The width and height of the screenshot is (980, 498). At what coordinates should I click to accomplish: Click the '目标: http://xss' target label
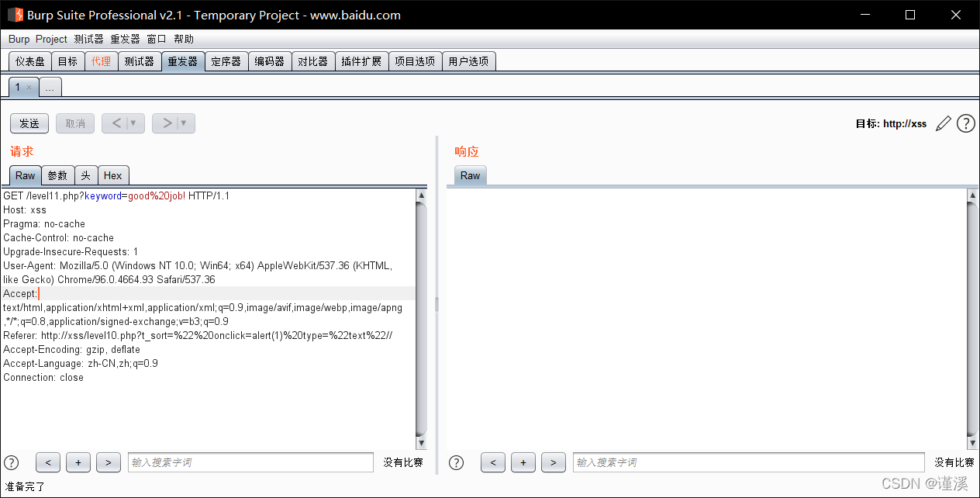point(891,124)
